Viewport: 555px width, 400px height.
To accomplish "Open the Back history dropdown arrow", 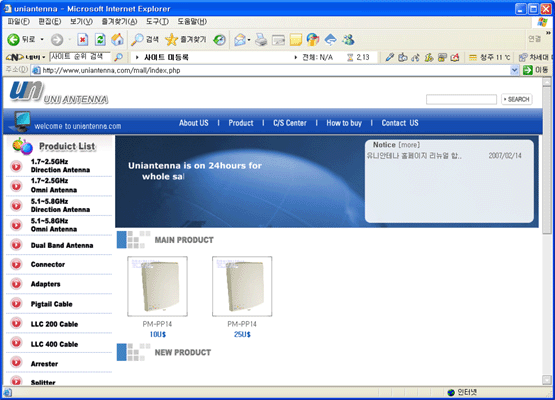I will pyautogui.click(x=42, y=39).
